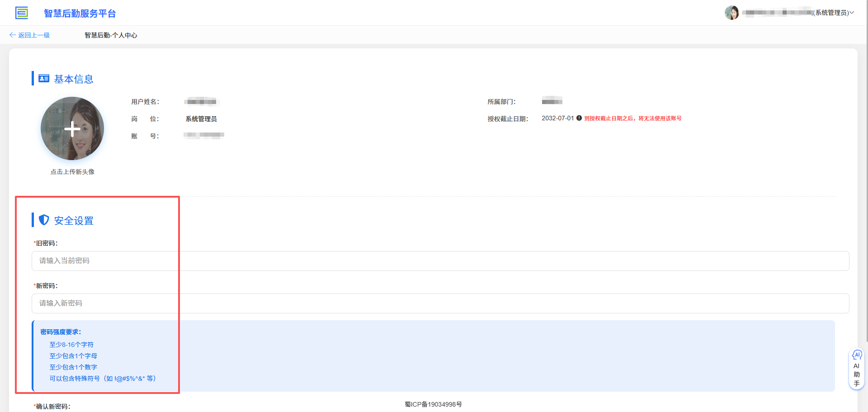Click the 密码强度要求 hint heading
The height and width of the screenshot is (412, 868).
click(x=61, y=332)
